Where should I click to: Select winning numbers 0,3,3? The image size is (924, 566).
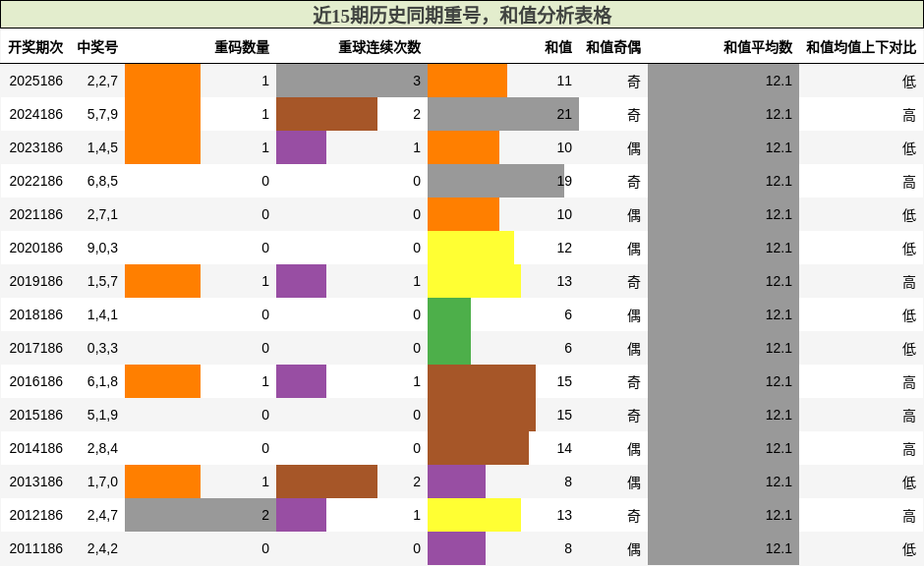pyautogui.click(x=102, y=348)
